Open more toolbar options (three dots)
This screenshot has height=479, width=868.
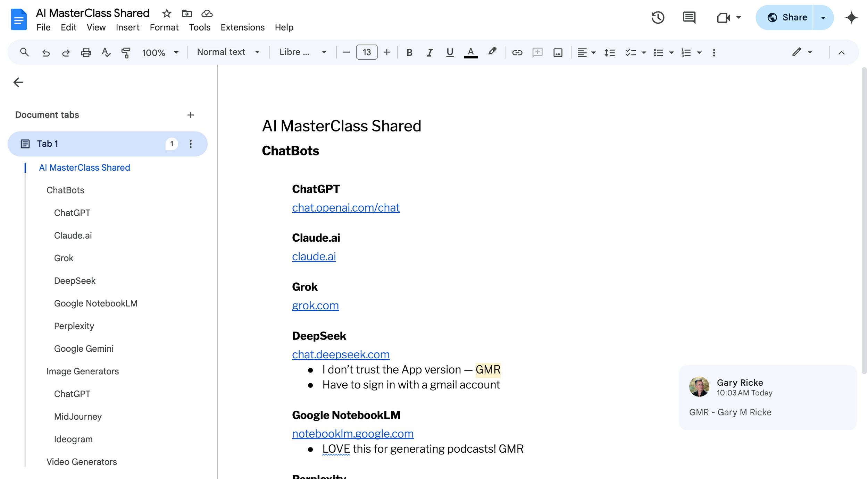coord(714,52)
